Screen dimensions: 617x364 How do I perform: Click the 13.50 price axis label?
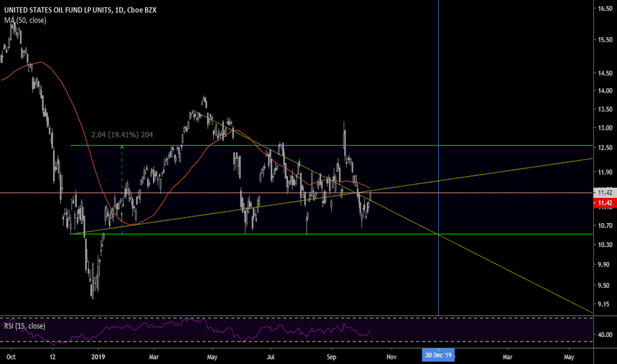coord(605,109)
